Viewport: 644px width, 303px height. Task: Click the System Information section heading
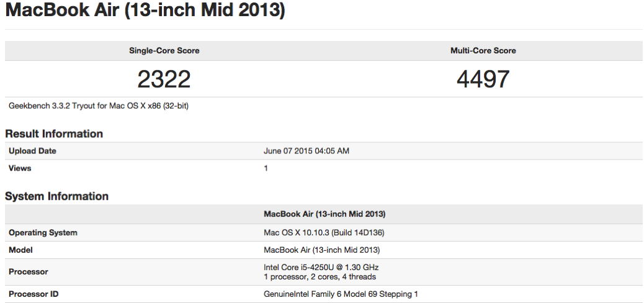click(56, 196)
